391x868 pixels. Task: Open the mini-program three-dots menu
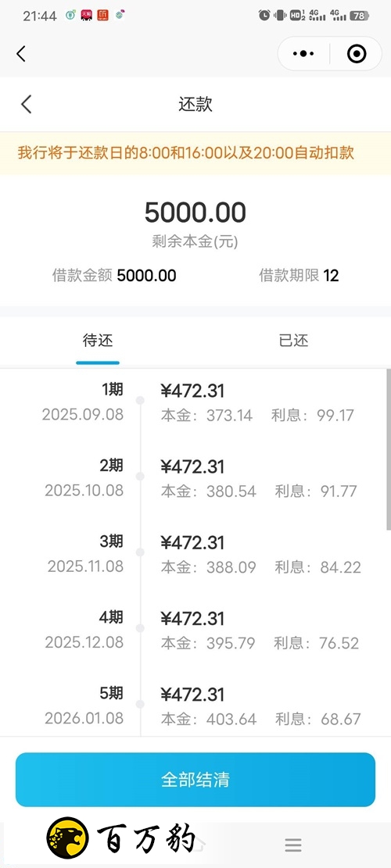tap(303, 54)
